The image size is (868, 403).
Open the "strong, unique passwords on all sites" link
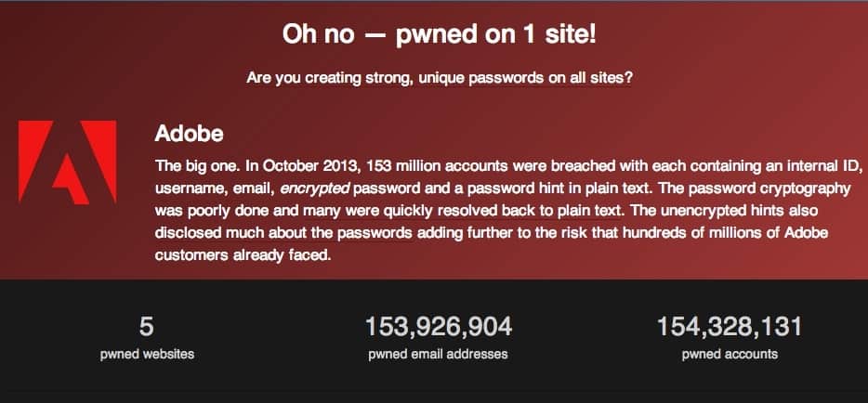(499, 78)
